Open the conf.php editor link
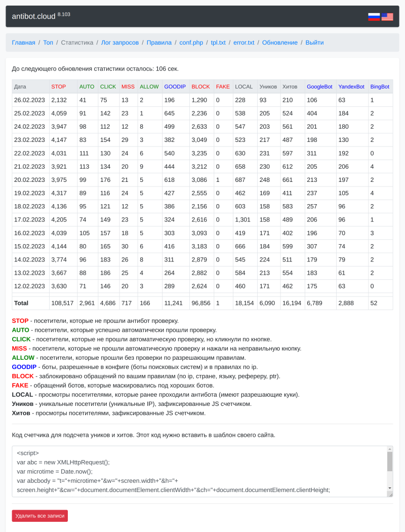This screenshot has width=405, height=532. [x=191, y=43]
